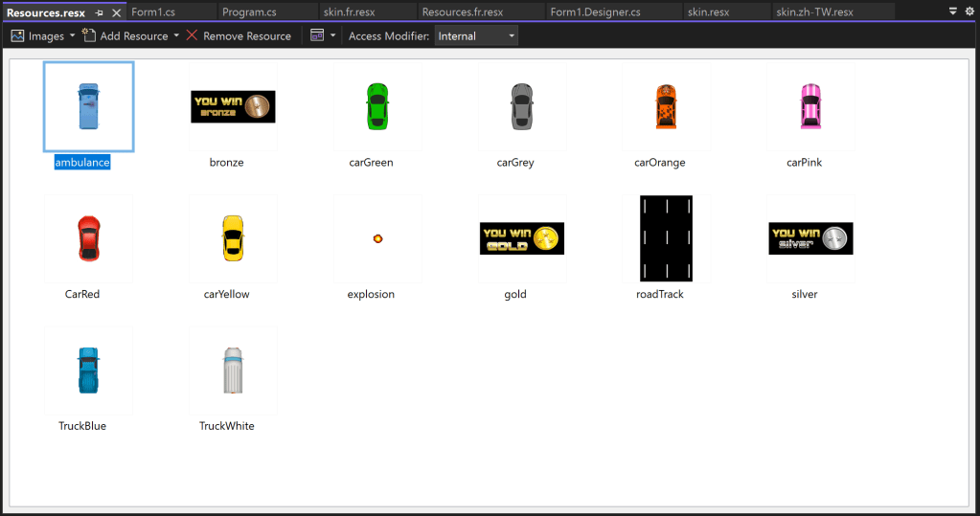Pin the Resources.resx tab
This screenshot has height=516, width=980.
100,12
